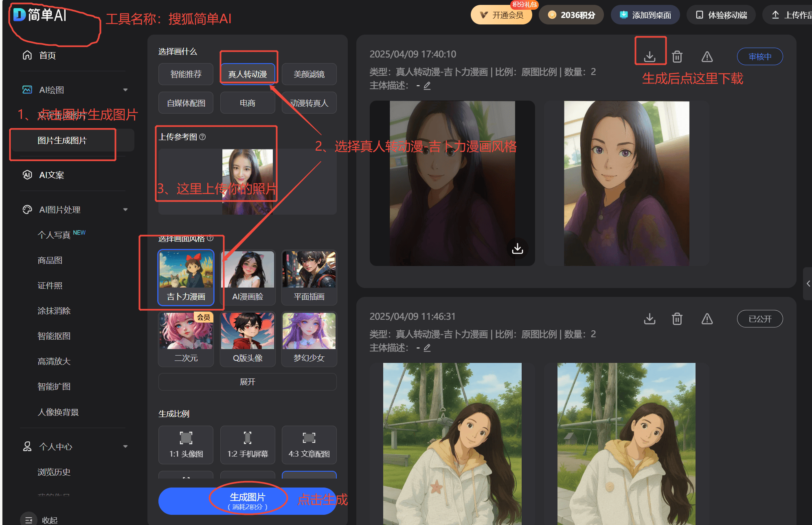The width and height of the screenshot is (812, 525).
Task: Click the trash icon for 11:46:31 record
Action: tap(677, 319)
